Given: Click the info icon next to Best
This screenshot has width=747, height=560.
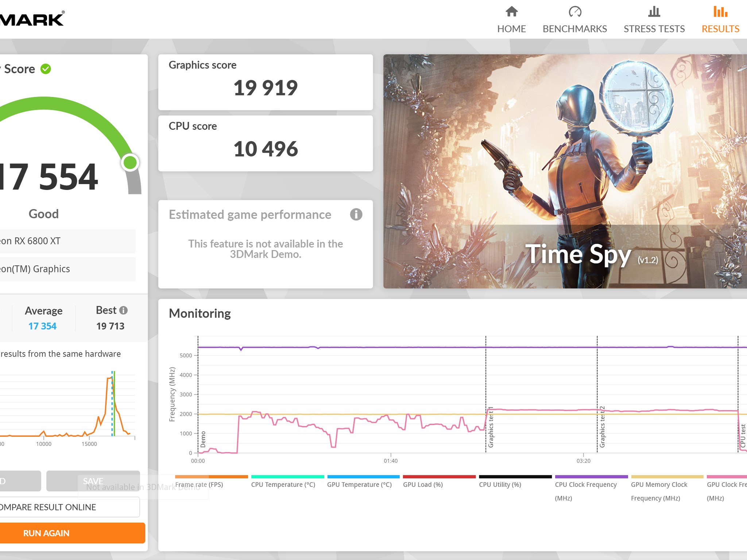Looking at the screenshot, I should [x=124, y=310].
